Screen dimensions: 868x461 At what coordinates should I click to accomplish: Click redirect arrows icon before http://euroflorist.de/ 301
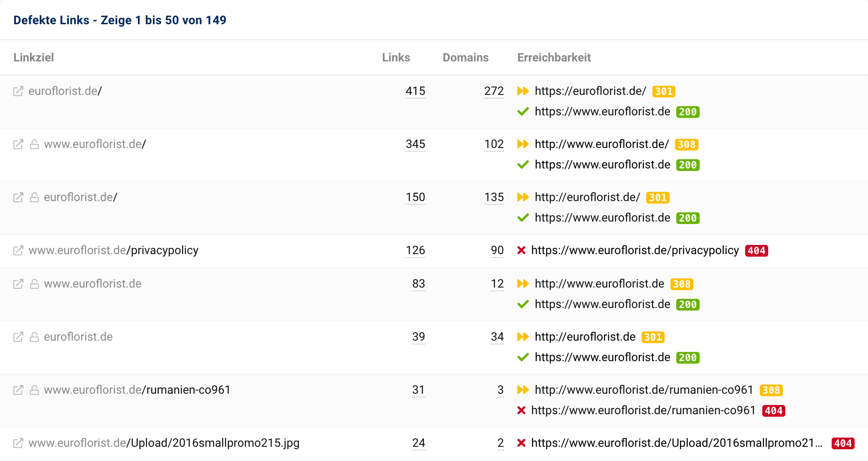[x=523, y=197]
